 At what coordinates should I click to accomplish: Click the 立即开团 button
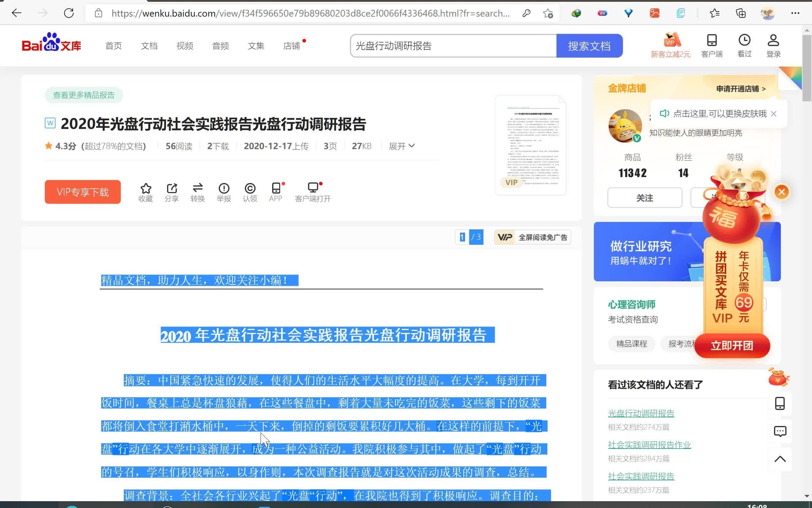tap(732, 345)
